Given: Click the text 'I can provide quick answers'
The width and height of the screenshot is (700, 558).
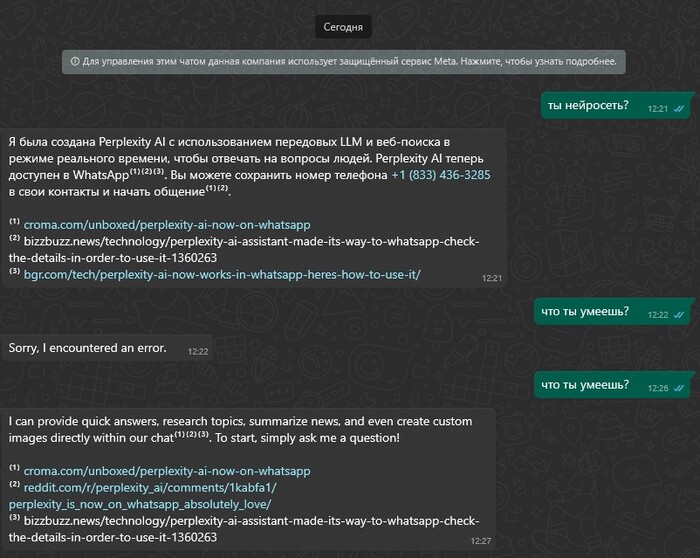Looking at the screenshot, I should [83, 421].
